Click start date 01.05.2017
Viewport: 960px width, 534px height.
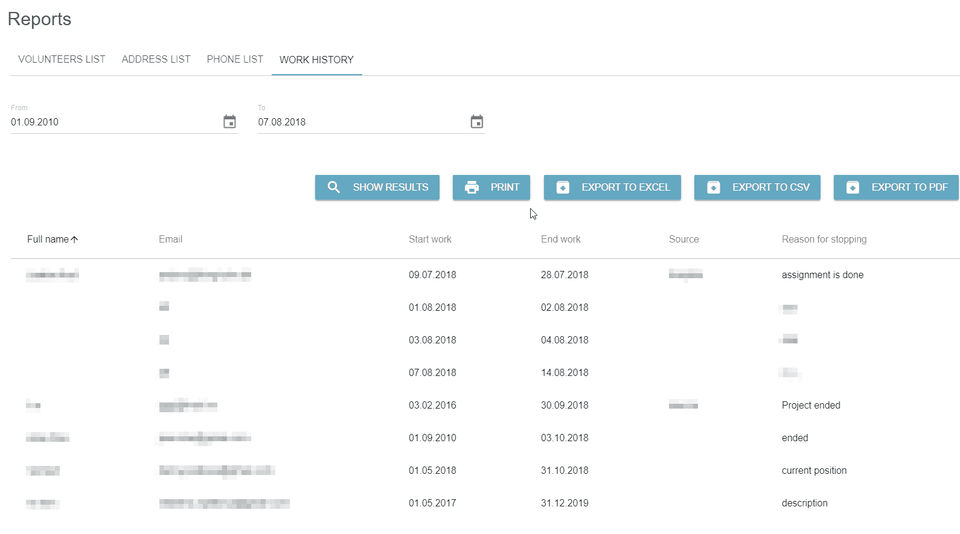click(x=432, y=503)
